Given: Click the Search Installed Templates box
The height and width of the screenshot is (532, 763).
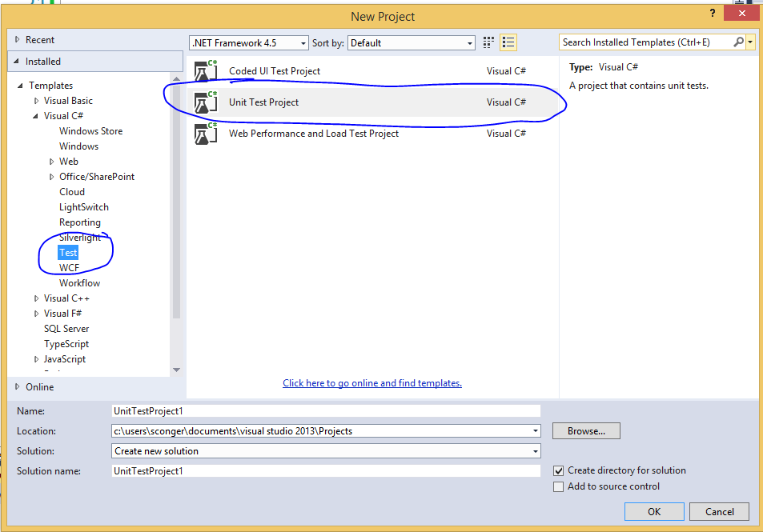Looking at the screenshot, I should [x=646, y=42].
